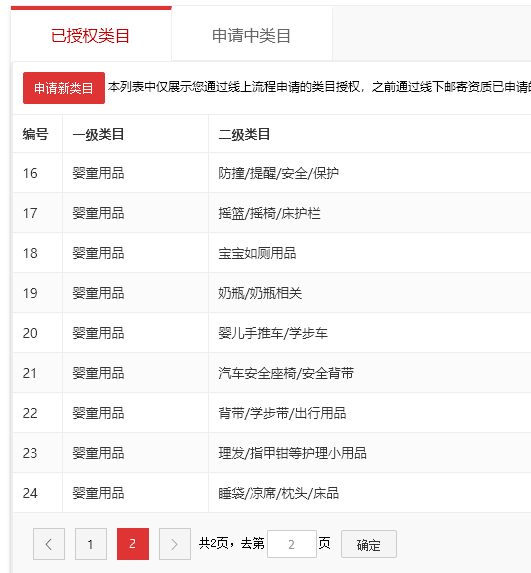Image resolution: width=531 pixels, height=573 pixels.
Task: Click 婴童用品 in row 18
Action: pos(98,253)
